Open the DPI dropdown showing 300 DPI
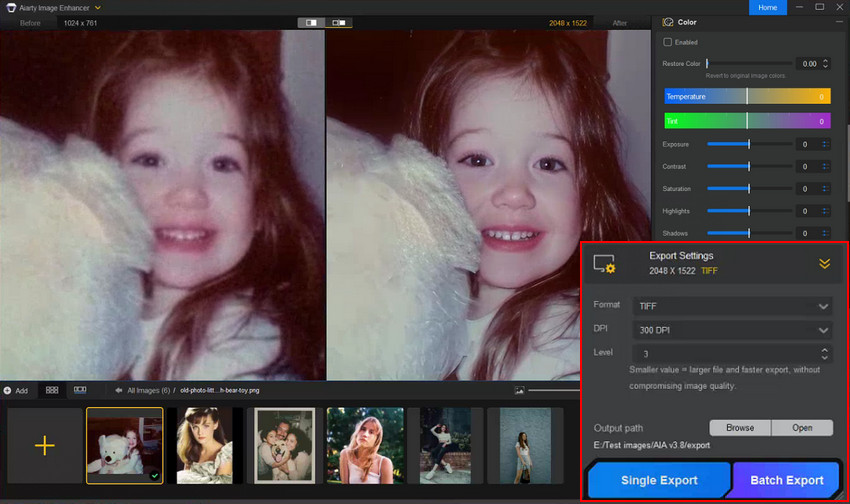The height and width of the screenshot is (504, 850). coord(732,330)
